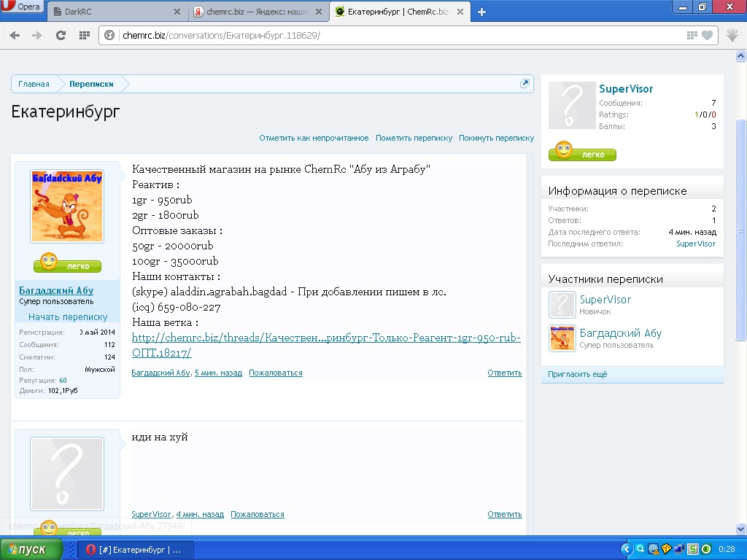Viewport: 747px width, 560px height.
Task: Open SuperVisor sidebar profile heading
Action: point(625,89)
